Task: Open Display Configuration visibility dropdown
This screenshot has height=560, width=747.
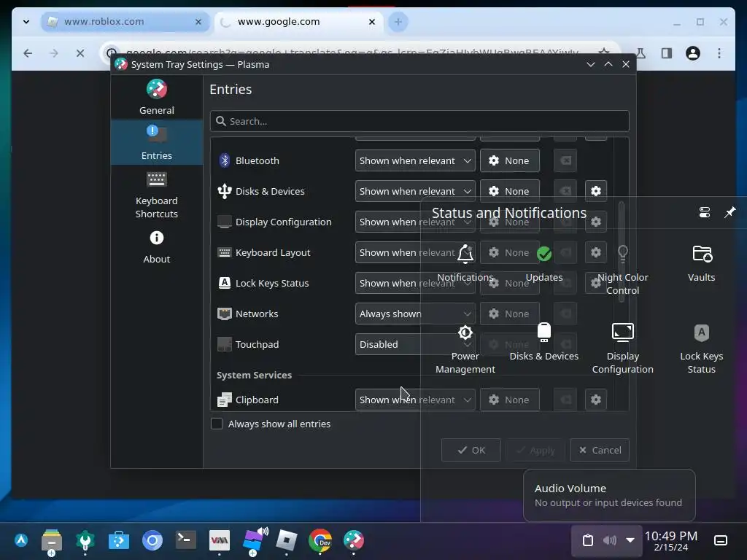Action: coord(415,222)
